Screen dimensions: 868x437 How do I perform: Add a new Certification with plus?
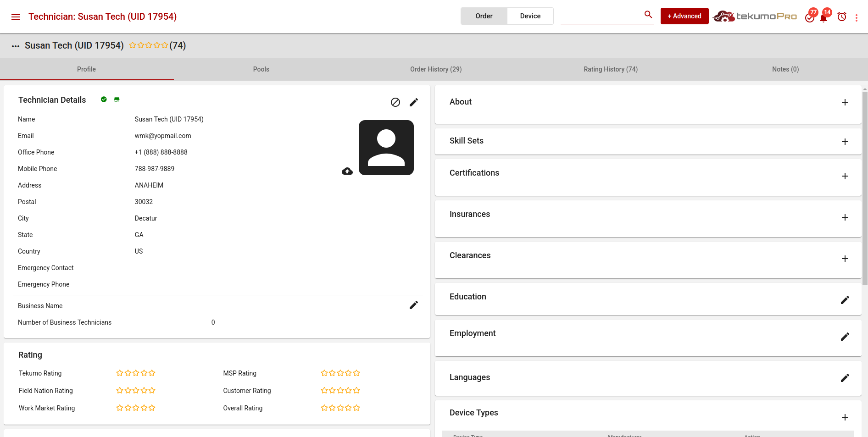pyautogui.click(x=845, y=176)
